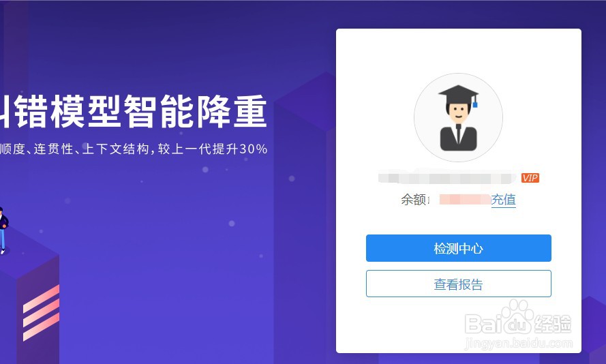Open 检测中心 detection center
The width and height of the screenshot is (606, 364).
tap(458, 248)
